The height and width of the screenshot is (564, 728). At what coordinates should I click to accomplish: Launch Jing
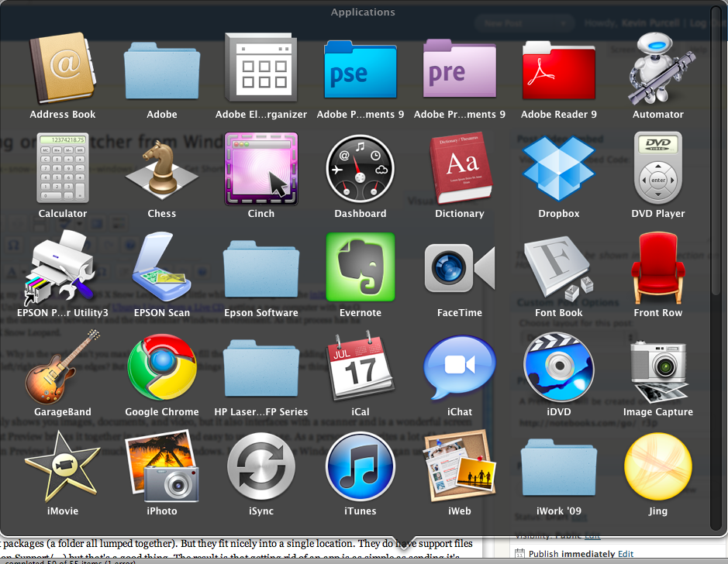tap(658, 466)
